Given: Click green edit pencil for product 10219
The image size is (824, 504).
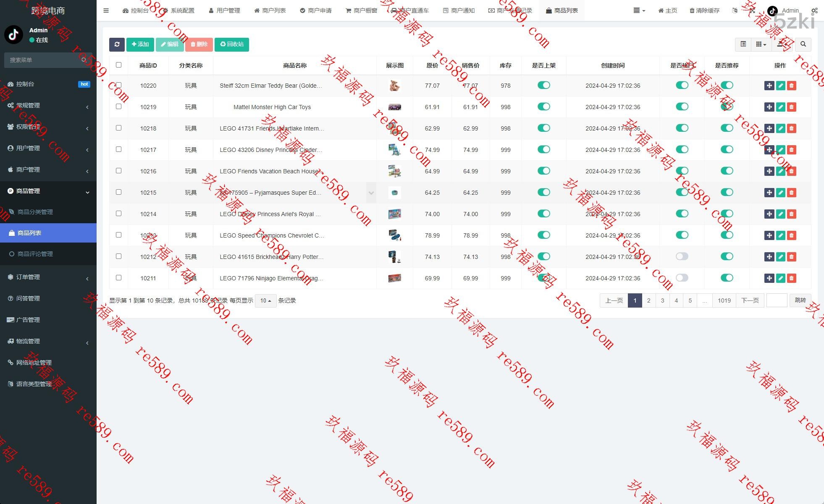Looking at the screenshot, I should point(780,107).
